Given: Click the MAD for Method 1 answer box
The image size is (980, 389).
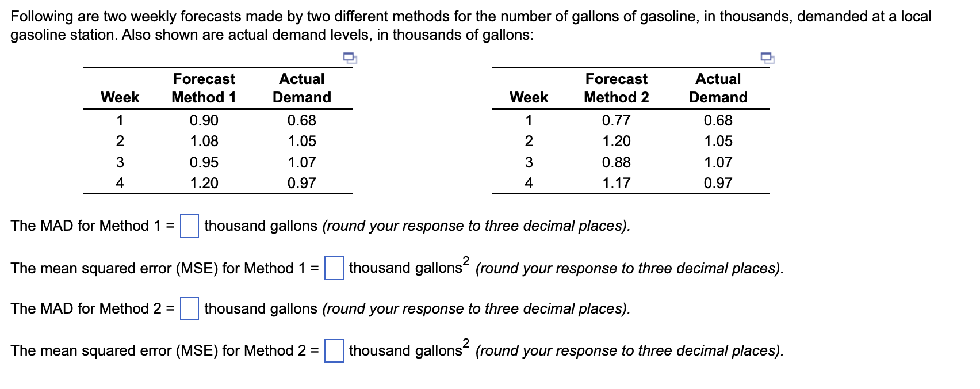Looking at the screenshot, I should click(190, 227).
